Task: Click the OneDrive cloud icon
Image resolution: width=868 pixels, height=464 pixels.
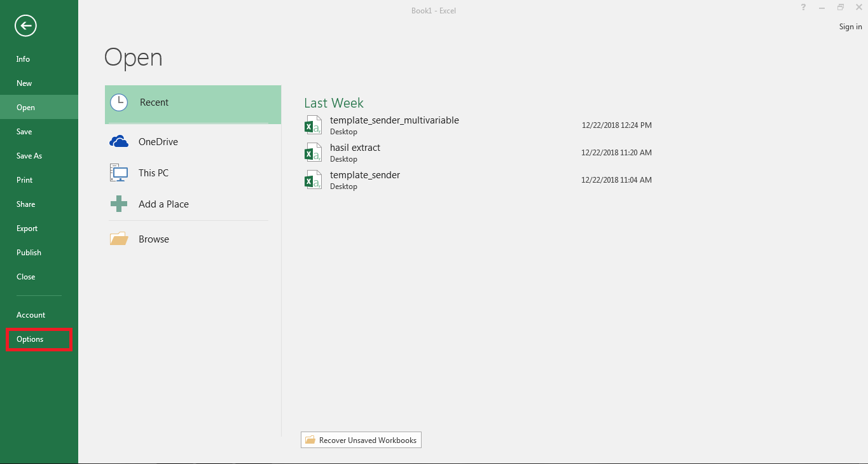Action: pos(119,142)
